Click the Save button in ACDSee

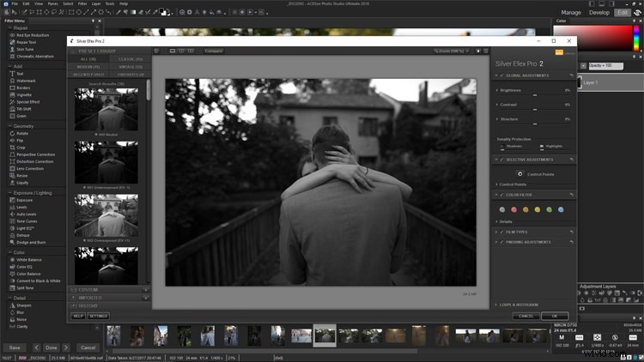coord(15,347)
